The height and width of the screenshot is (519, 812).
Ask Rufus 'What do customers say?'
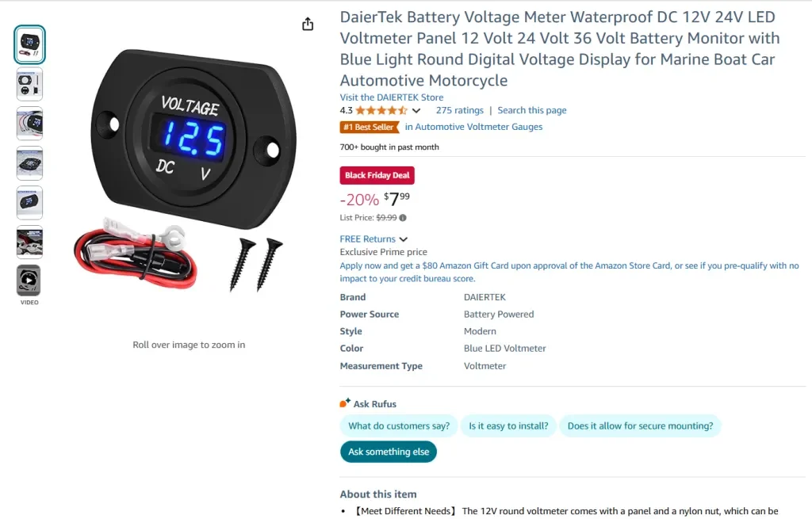(x=399, y=426)
